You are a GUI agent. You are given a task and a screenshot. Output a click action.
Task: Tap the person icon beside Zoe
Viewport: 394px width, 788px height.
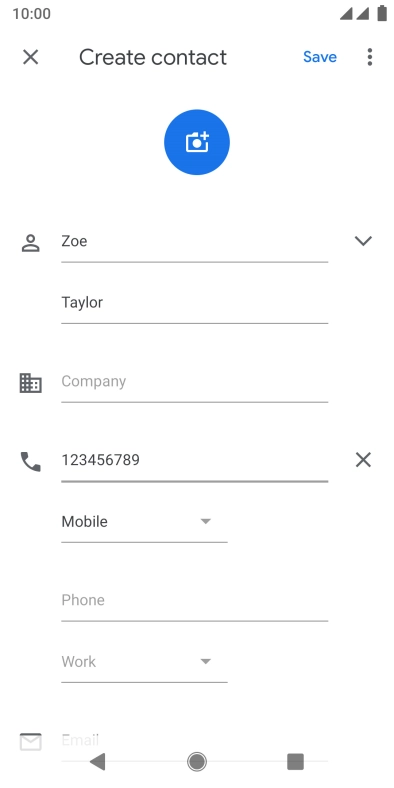click(31, 243)
